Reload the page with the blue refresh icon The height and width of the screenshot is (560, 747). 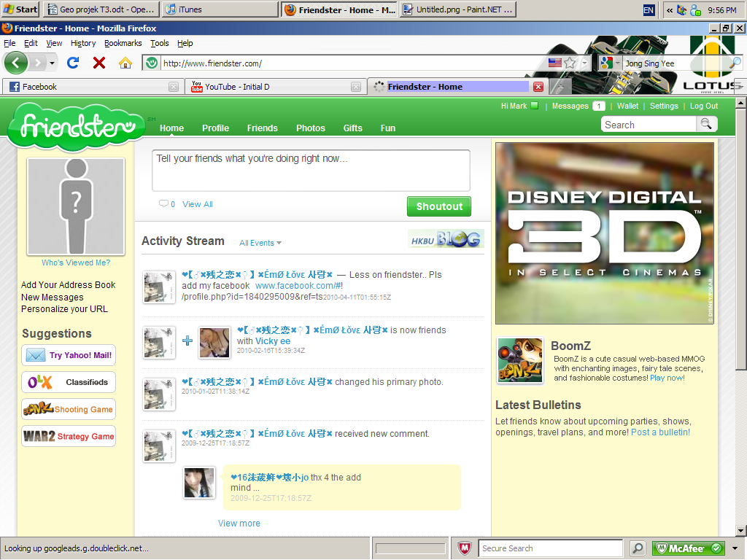point(73,63)
